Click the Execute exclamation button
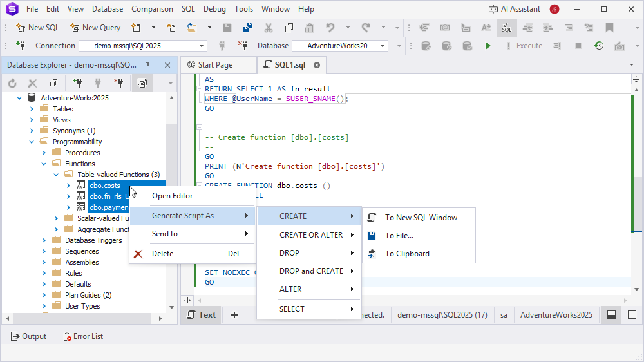The width and height of the screenshot is (644, 362). [524, 46]
